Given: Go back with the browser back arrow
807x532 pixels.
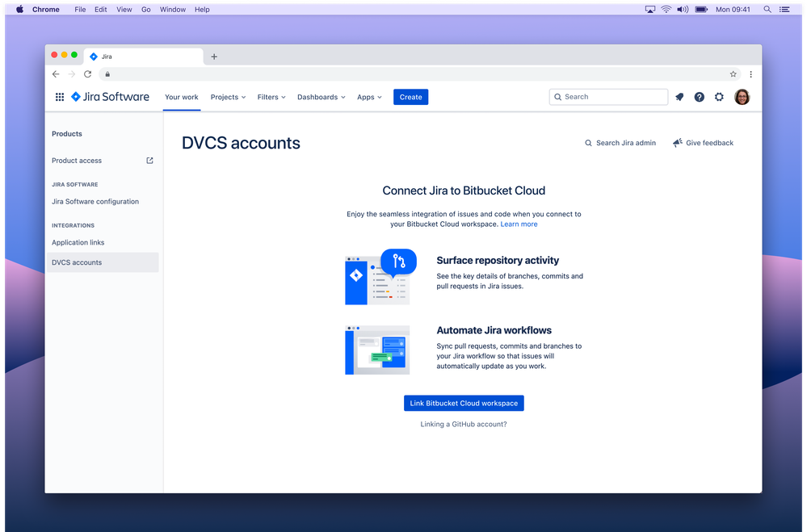Looking at the screenshot, I should tap(56, 74).
